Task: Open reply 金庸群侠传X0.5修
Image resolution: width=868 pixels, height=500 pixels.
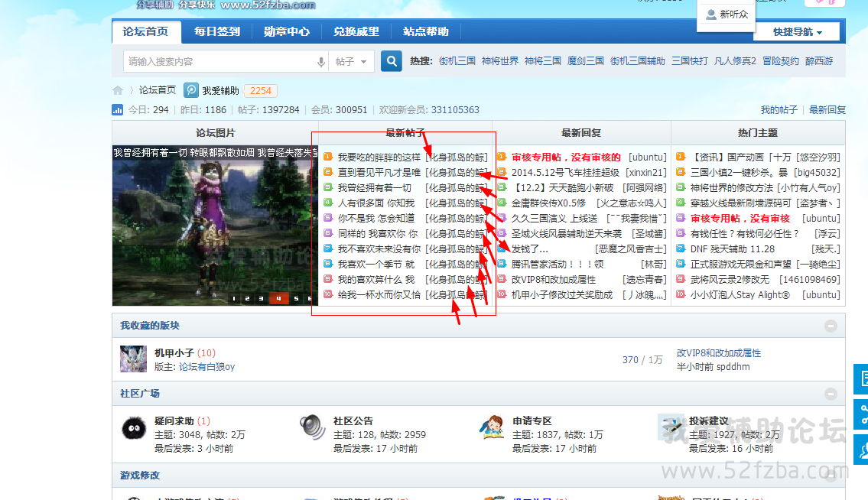Action: click(x=548, y=203)
